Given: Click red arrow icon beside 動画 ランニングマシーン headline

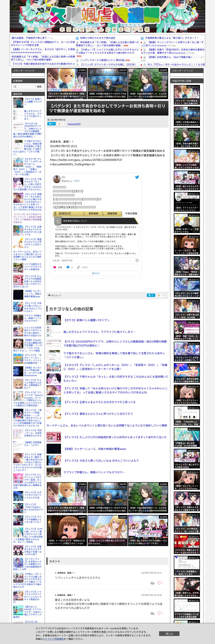Looking at the screenshot, I should tap(141, 43).
